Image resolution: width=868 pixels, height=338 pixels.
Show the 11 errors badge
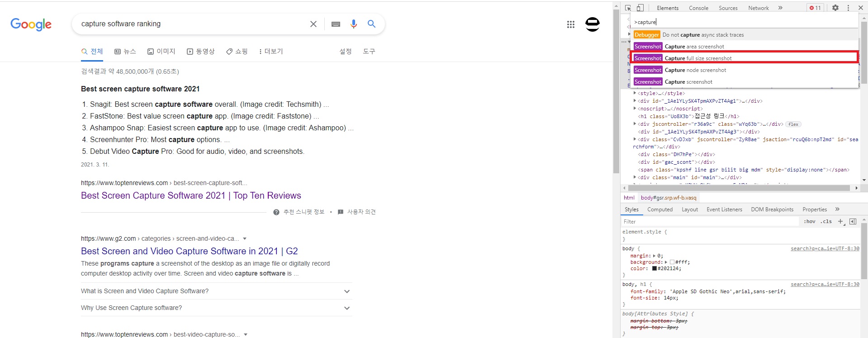coord(815,8)
